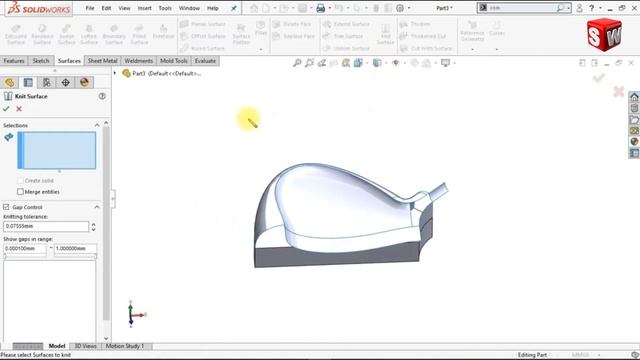Click the user login icon
640x360 pixels.
pos(579,8)
